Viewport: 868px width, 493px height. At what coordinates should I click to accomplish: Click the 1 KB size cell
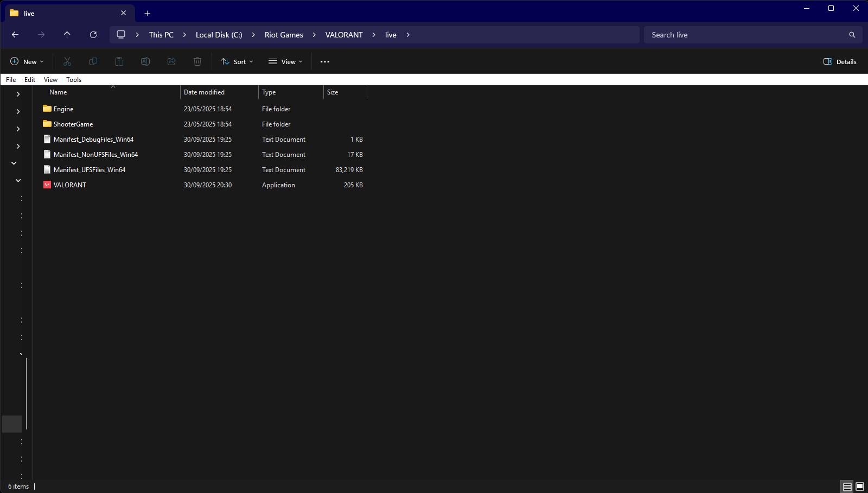[356, 140]
